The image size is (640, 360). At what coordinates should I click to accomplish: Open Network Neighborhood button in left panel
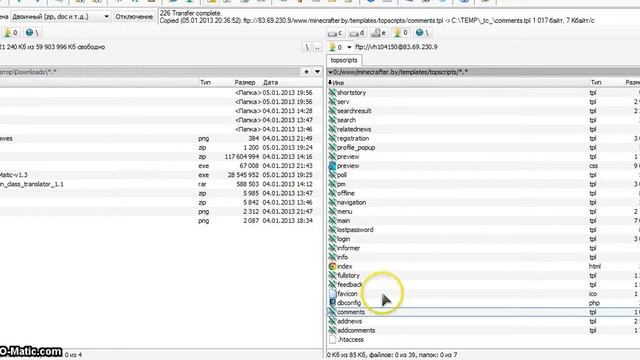point(32,33)
